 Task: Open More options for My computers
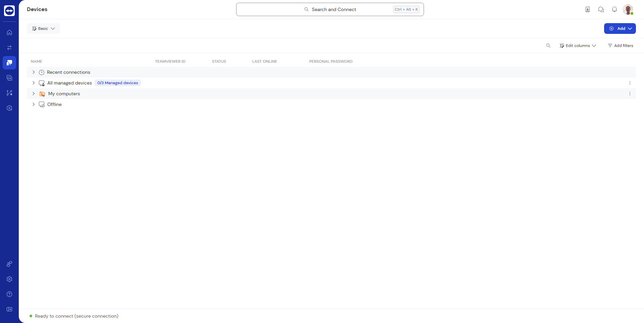point(630,94)
